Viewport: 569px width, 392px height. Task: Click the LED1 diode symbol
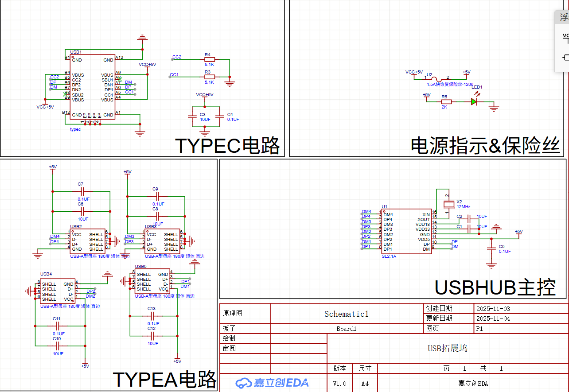(x=474, y=101)
